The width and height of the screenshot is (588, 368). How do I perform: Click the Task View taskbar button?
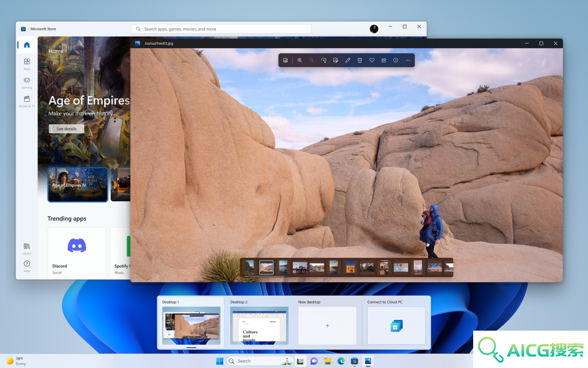click(300, 361)
